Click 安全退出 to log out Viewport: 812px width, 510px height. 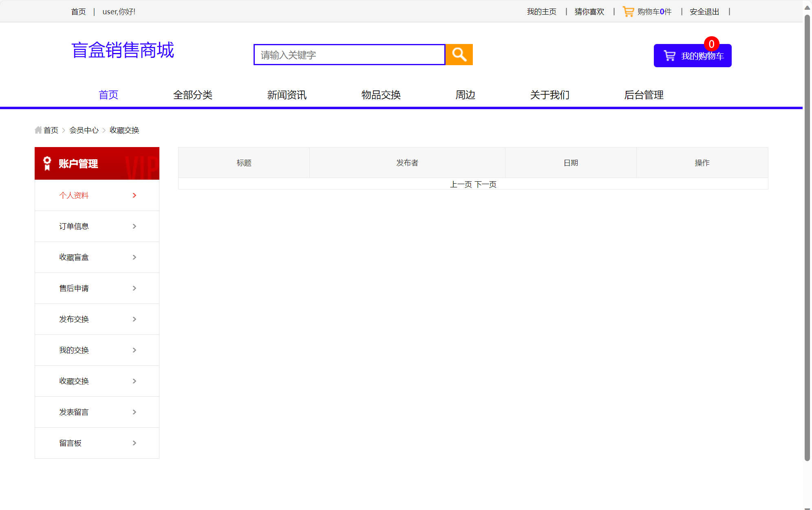coord(704,11)
